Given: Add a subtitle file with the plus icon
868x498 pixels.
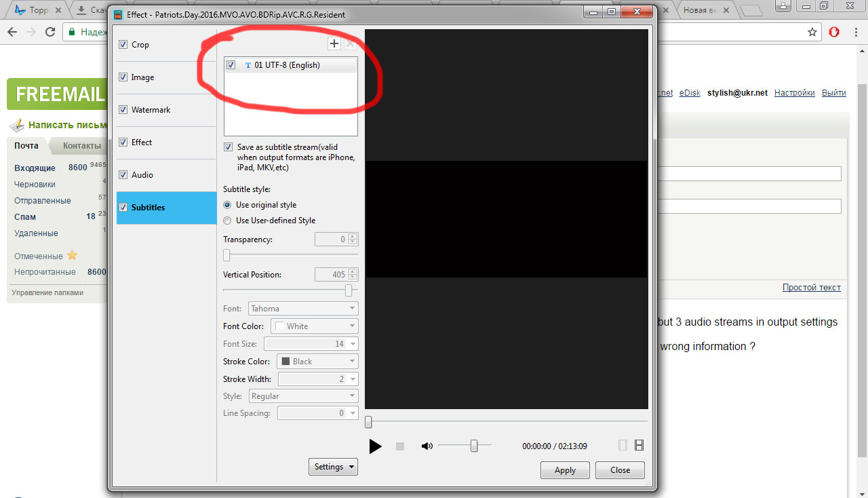Looking at the screenshot, I should click(334, 44).
